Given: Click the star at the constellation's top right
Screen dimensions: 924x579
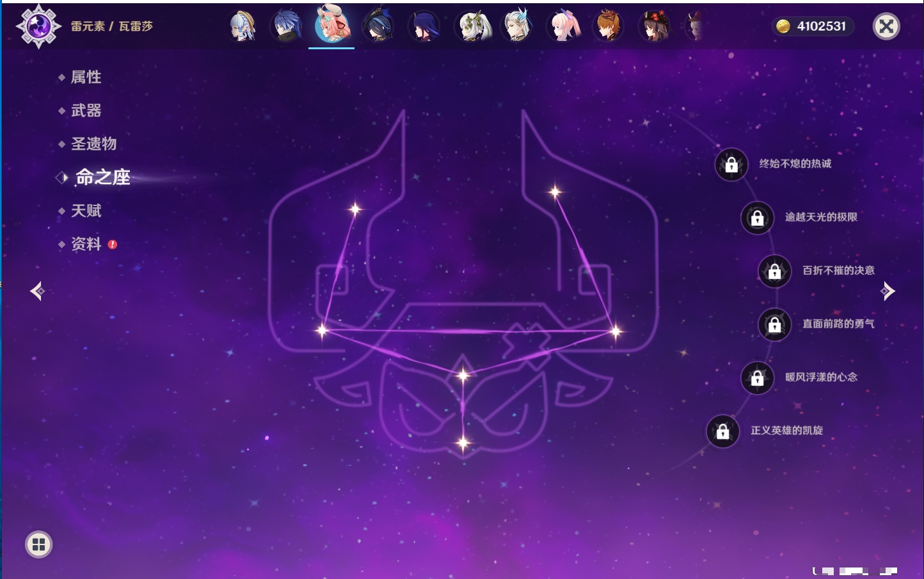Looking at the screenshot, I should coord(555,191).
